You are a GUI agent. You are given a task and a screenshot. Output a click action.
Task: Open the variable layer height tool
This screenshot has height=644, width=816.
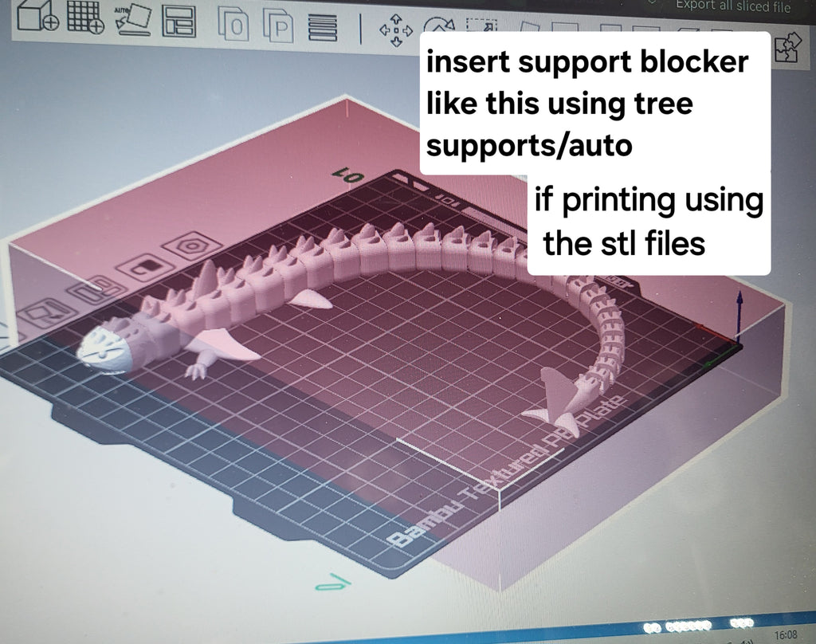(323, 28)
